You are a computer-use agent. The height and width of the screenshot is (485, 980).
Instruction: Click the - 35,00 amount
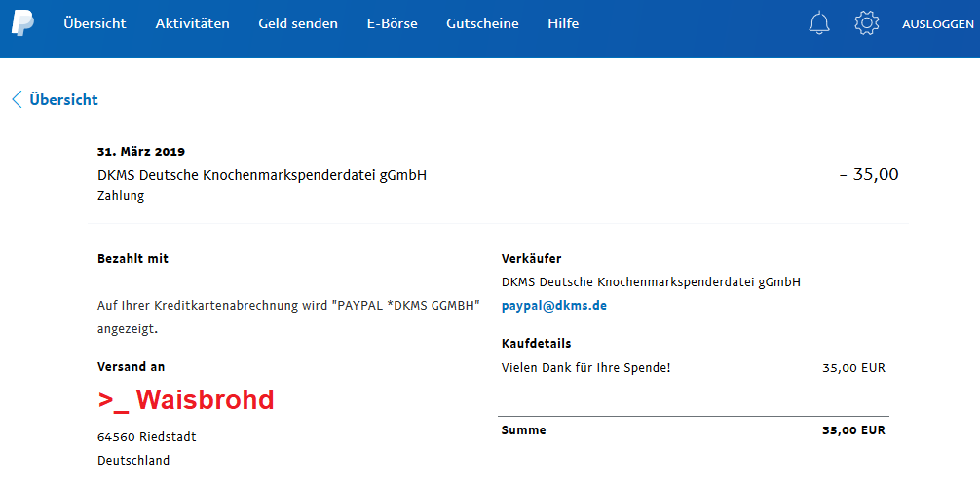click(869, 174)
